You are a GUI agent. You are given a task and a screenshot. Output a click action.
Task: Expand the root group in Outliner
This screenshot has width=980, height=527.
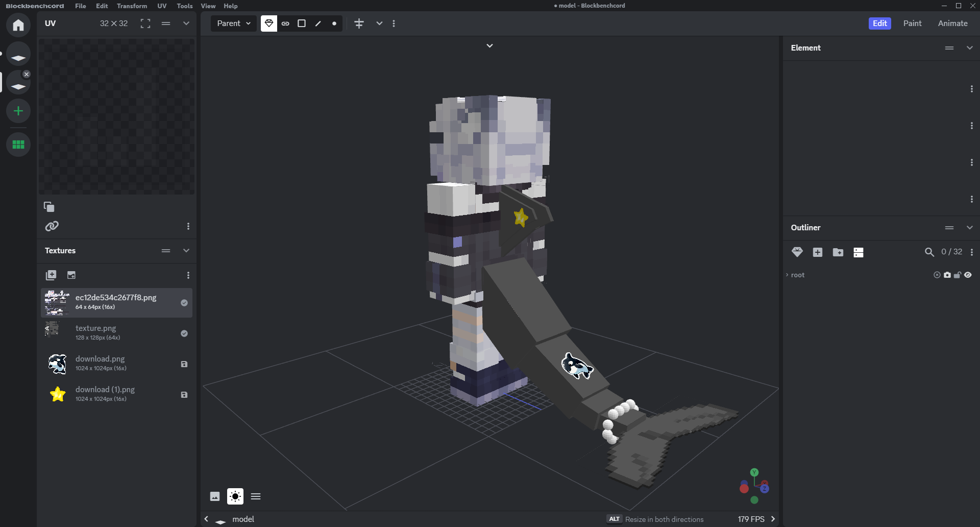point(787,275)
